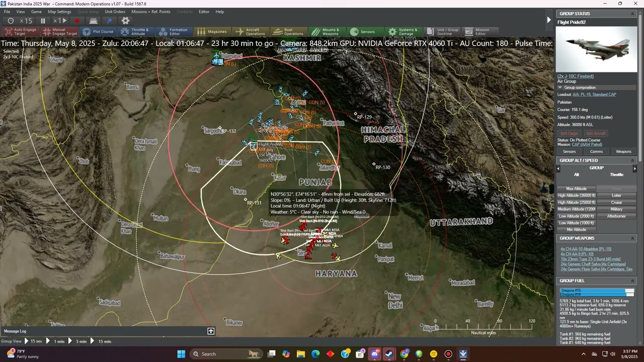Viewport: 644px width, 362px height.
Task: Select Low Altitude (2000 ft)
Action: (576, 216)
